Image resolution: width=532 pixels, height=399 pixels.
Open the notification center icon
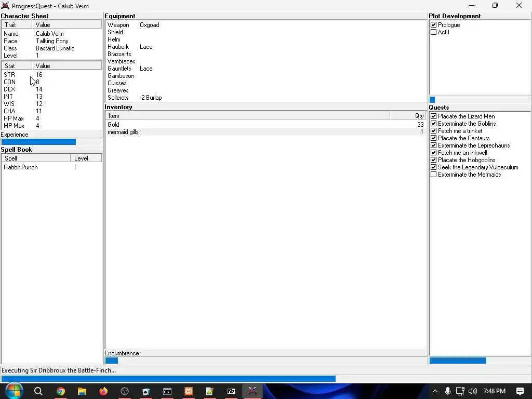(x=520, y=391)
